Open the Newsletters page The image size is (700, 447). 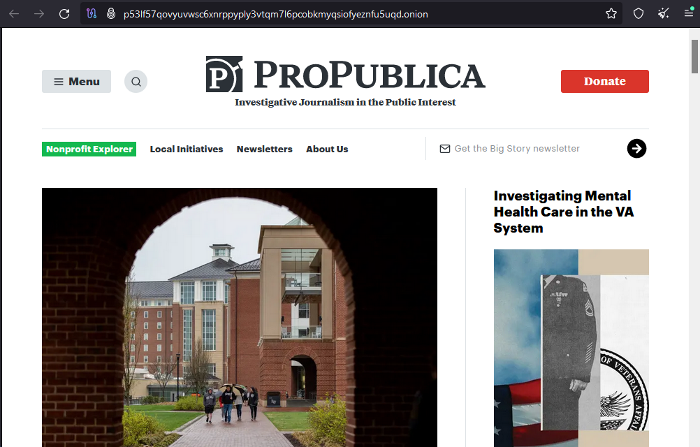click(x=264, y=149)
